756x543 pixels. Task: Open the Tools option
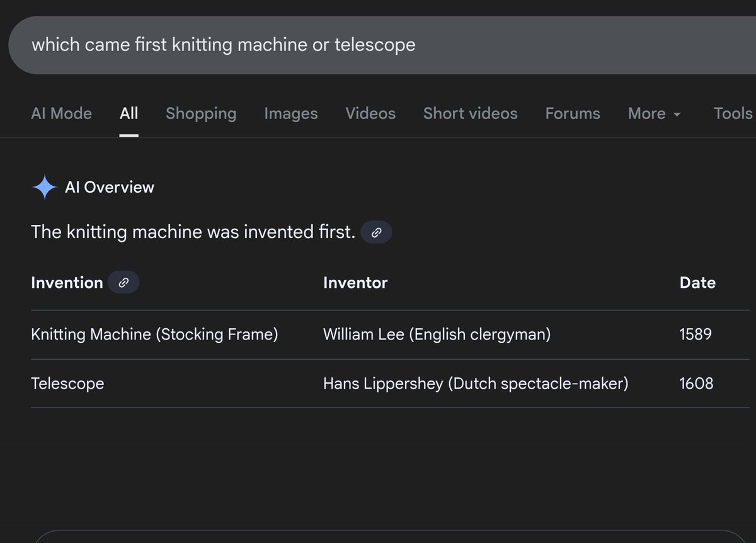point(733,113)
